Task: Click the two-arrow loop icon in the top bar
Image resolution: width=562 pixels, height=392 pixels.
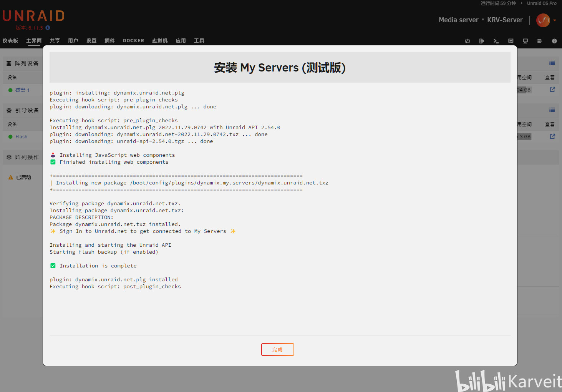Action: pyautogui.click(x=467, y=41)
